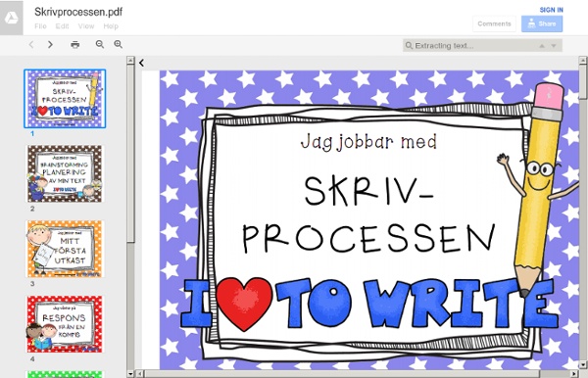Click the page number 2 label
Viewport: 588px width, 378px height.
point(32,209)
